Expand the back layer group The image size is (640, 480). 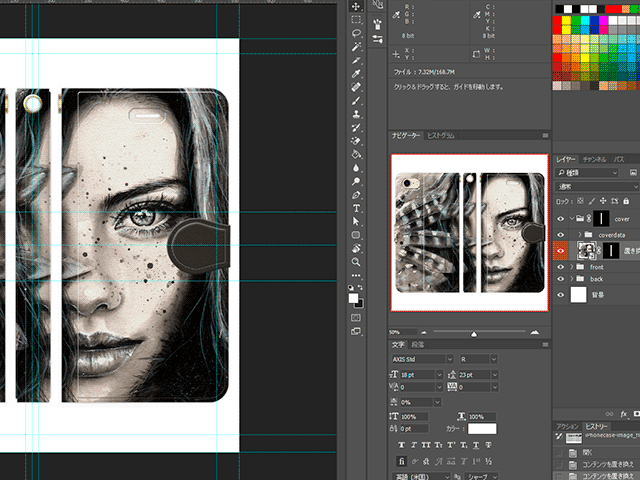point(572,279)
